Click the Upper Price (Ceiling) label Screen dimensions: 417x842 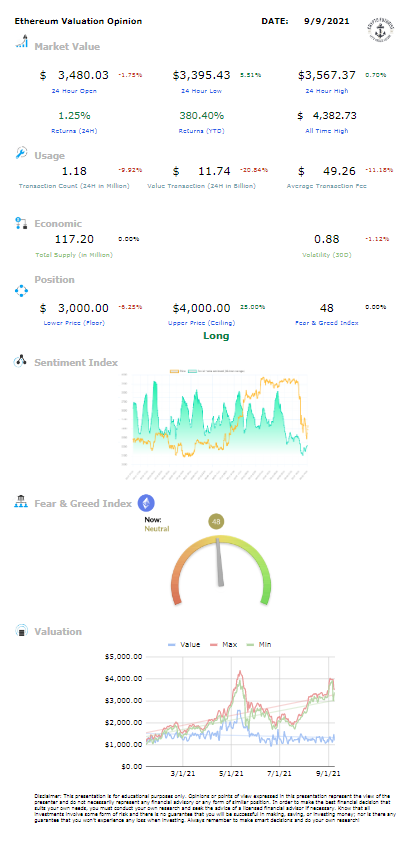(201, 323)
